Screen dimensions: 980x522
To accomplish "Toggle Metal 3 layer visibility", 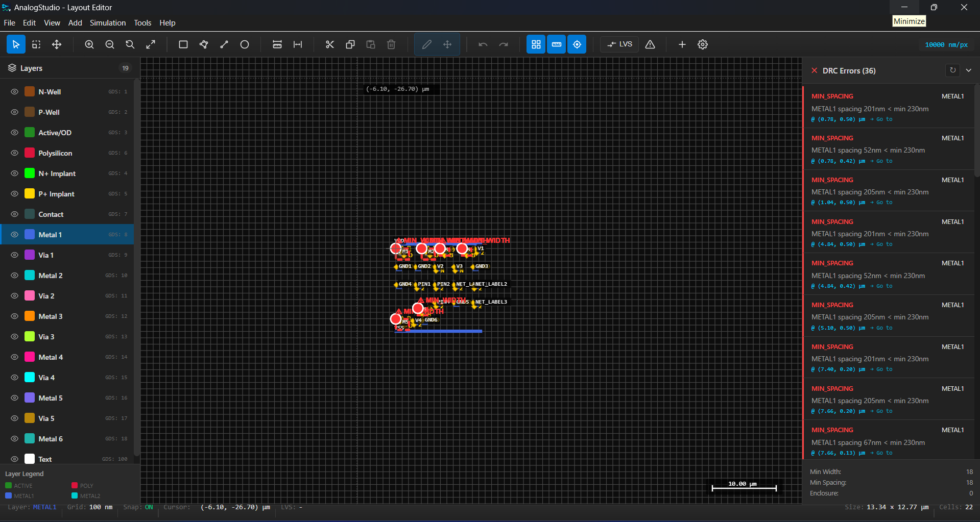I will (x=14, y=316).
